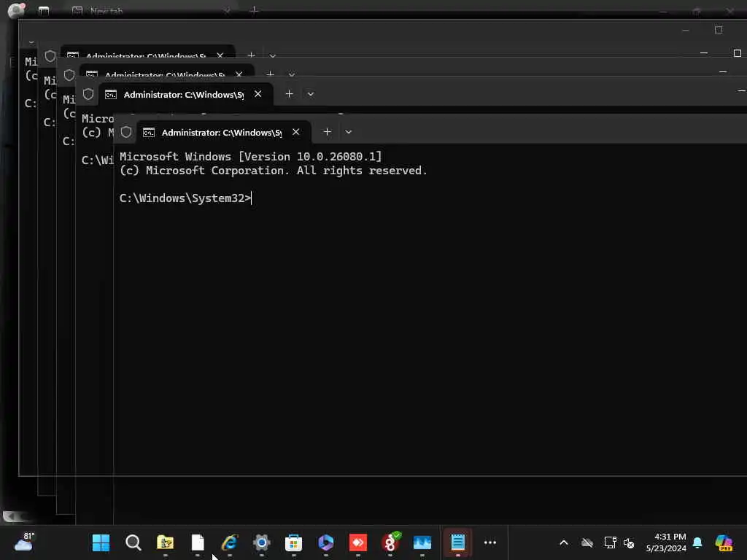Close the tab in the rearmost terminal window
Image resolution: width=747 pixels, height=560 pixels.
point(220,55)
